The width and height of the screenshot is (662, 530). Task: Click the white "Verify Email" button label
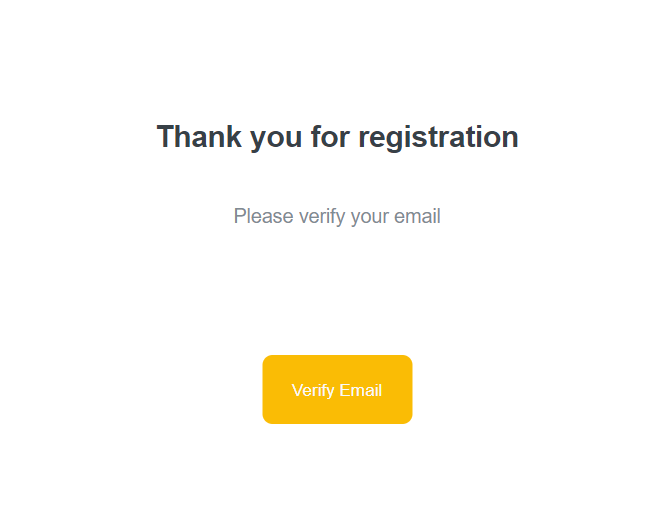(337, 390)
